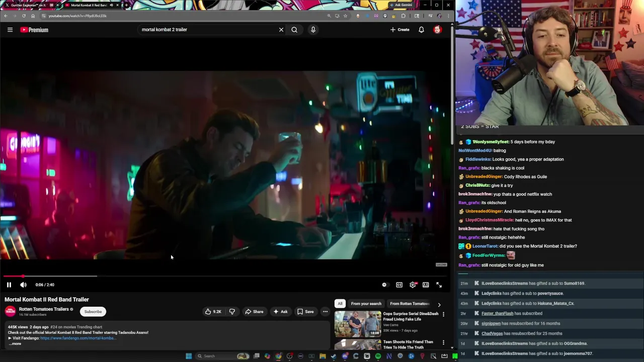
Task: Open the account avatar menu
Action: 437,30
